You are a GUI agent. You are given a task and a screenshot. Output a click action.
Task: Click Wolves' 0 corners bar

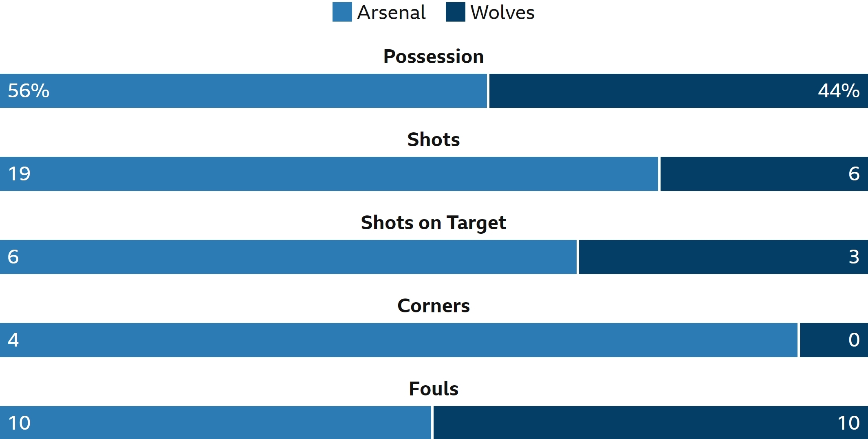coord(834,340)
